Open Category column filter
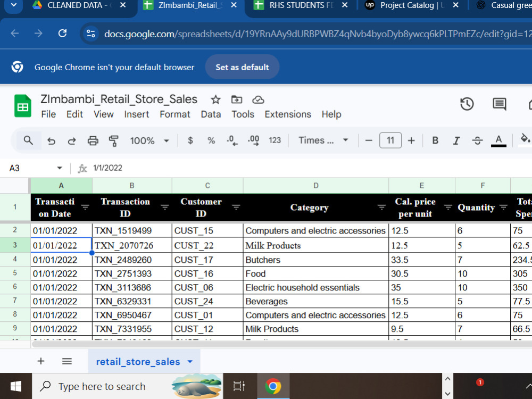Image resolution: width=532 pixels, height=399 pixels. point(381,207)
